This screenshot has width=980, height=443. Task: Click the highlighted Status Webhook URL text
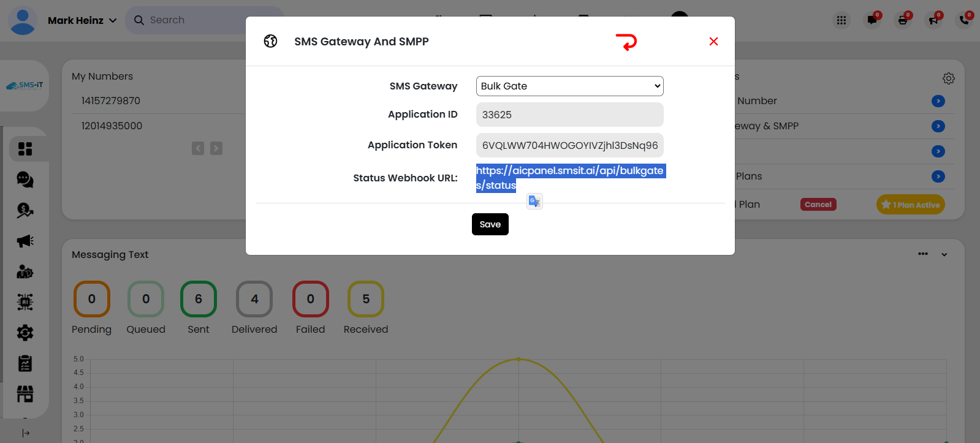tap(571, 178)
